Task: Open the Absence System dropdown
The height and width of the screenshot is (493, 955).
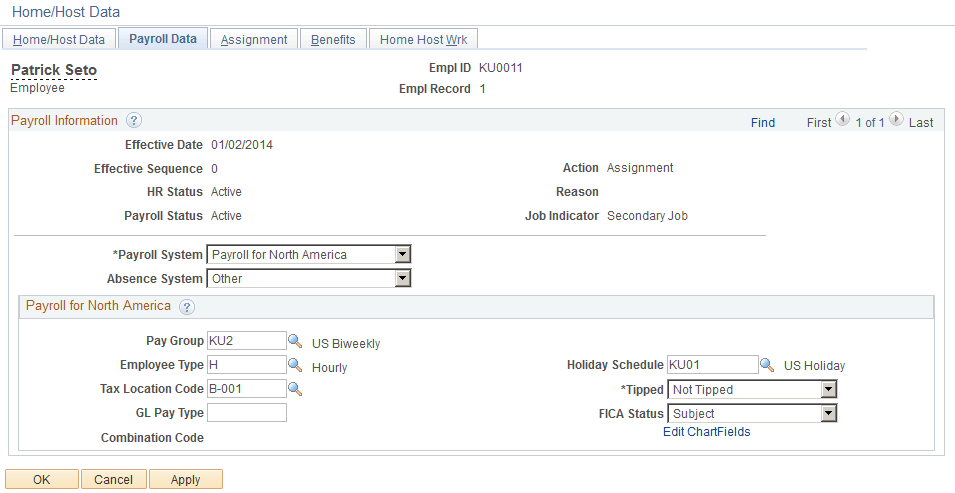Action: tap(402, 278)
